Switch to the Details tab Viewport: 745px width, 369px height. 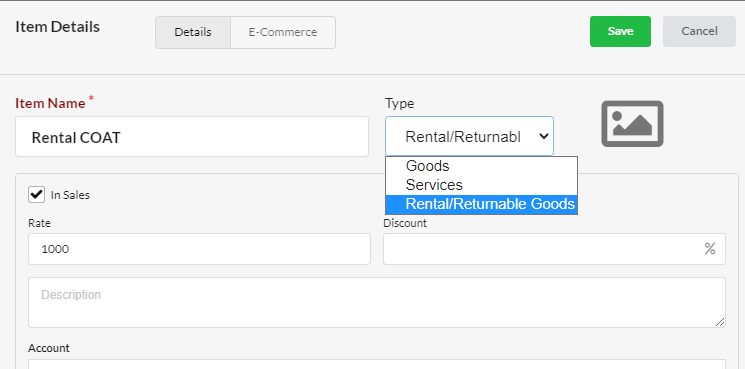(193, 32)
